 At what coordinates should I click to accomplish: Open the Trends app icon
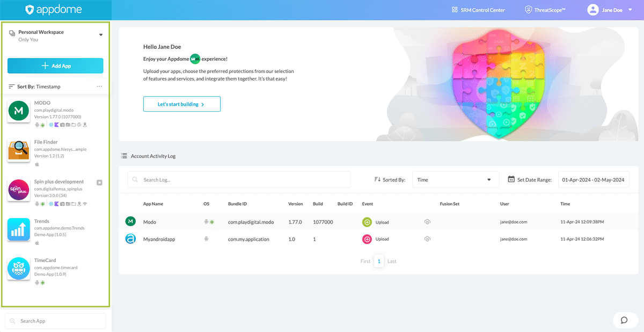coord(19,229)
